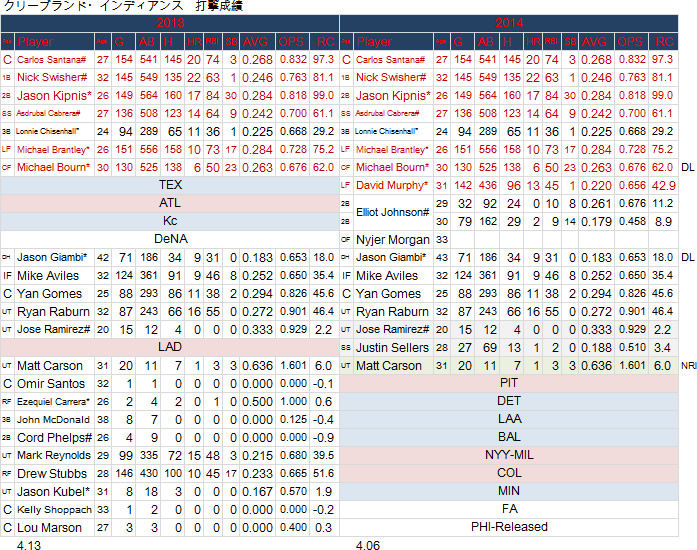This screenshot has height=550, width=697.
Task: Select the DL note beside Jason Giambi
Action: click(x=687, y=257)
